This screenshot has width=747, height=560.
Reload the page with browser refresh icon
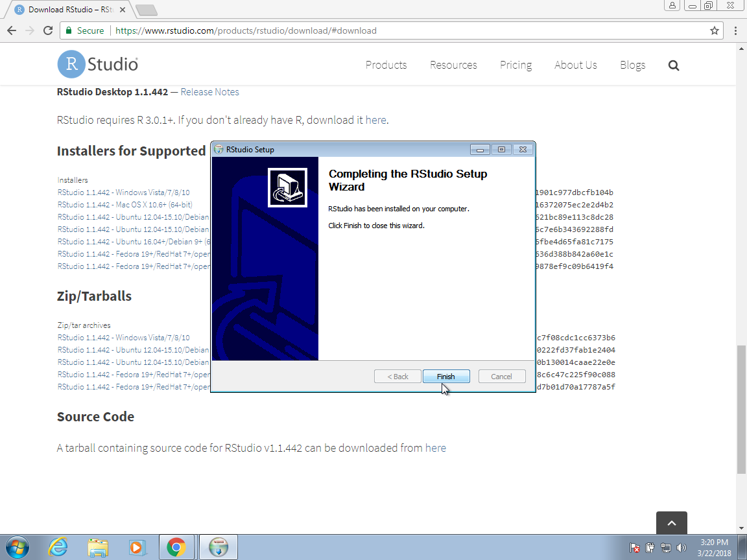coord(47,30)
